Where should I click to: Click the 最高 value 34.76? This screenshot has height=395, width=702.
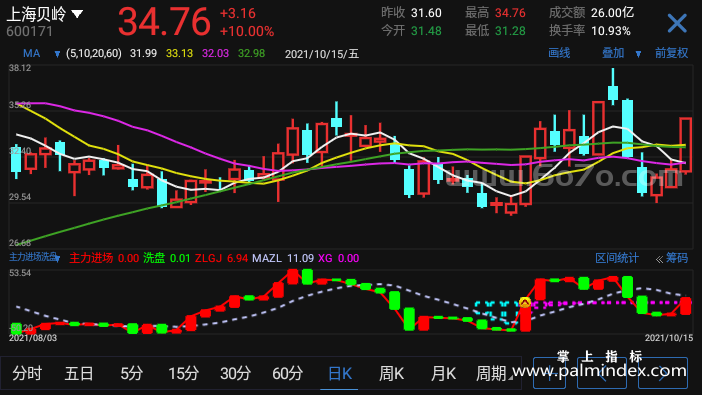coord(510,13)
